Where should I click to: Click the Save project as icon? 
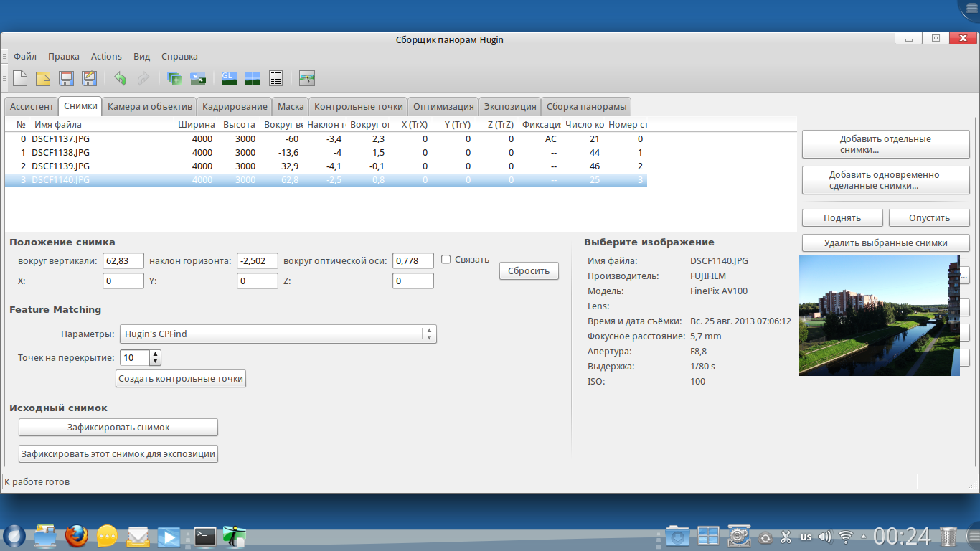pyautogui.click(x=89, y=78)
